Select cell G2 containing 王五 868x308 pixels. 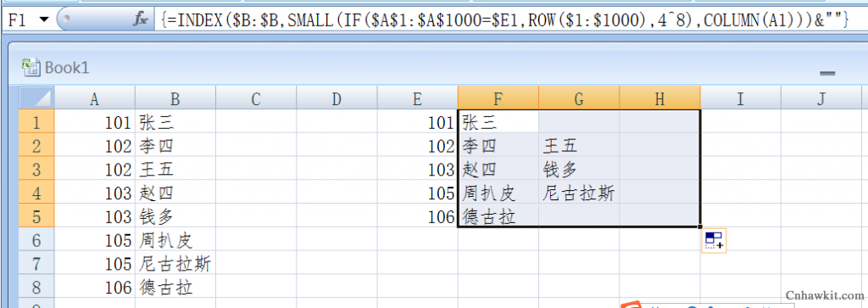click(x=579, y=145)
